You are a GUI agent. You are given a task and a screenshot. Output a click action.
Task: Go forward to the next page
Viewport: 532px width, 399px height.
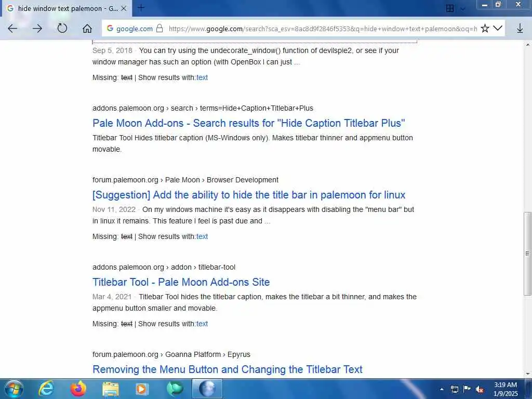click(x=37, y=29)
